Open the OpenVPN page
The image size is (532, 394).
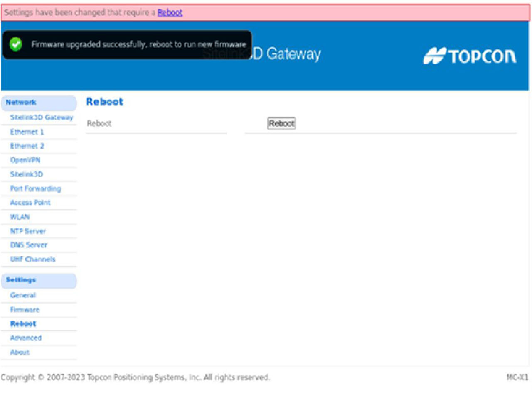(25, 160)
